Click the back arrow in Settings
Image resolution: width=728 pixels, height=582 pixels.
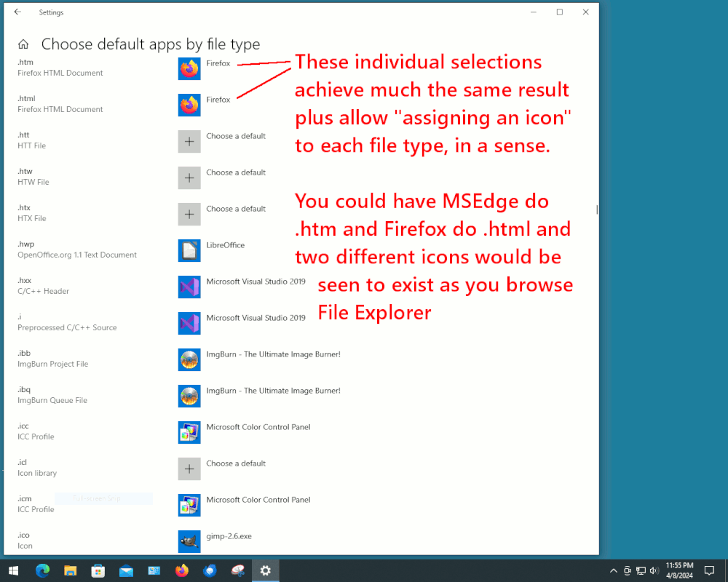click(x=17, y=12)
